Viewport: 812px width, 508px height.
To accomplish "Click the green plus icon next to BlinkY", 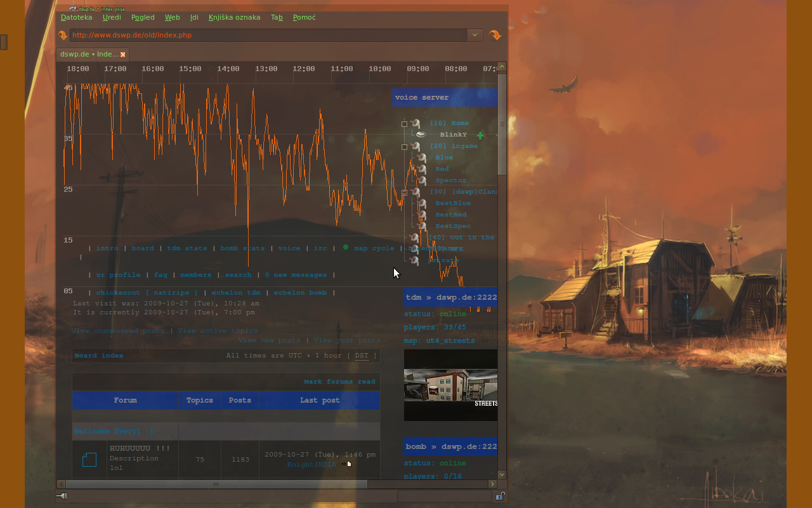I will [480, 135].
